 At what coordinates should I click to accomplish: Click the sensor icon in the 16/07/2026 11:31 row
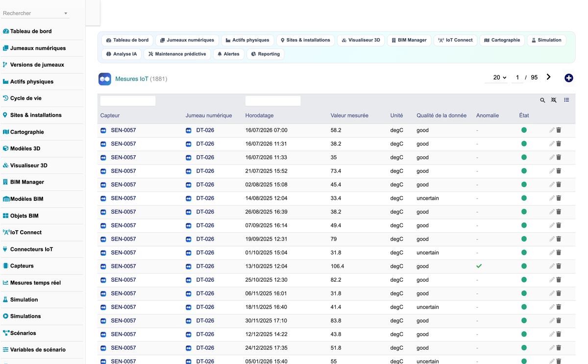pos(103,144)
